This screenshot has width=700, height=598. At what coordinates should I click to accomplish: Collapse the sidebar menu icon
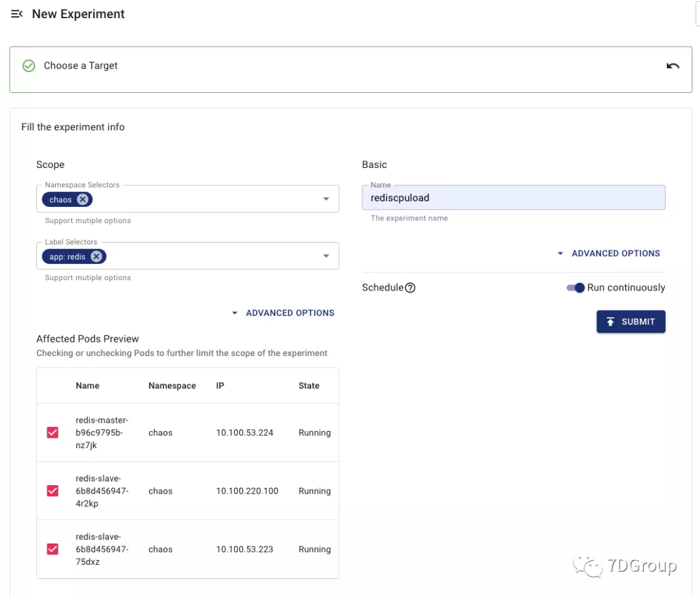point(16,14)
